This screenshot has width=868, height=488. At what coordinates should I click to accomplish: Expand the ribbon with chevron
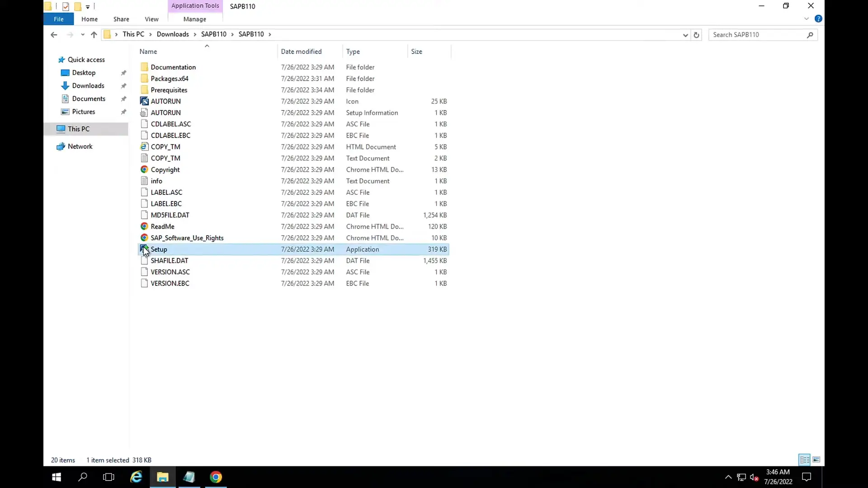pos(807,19)
